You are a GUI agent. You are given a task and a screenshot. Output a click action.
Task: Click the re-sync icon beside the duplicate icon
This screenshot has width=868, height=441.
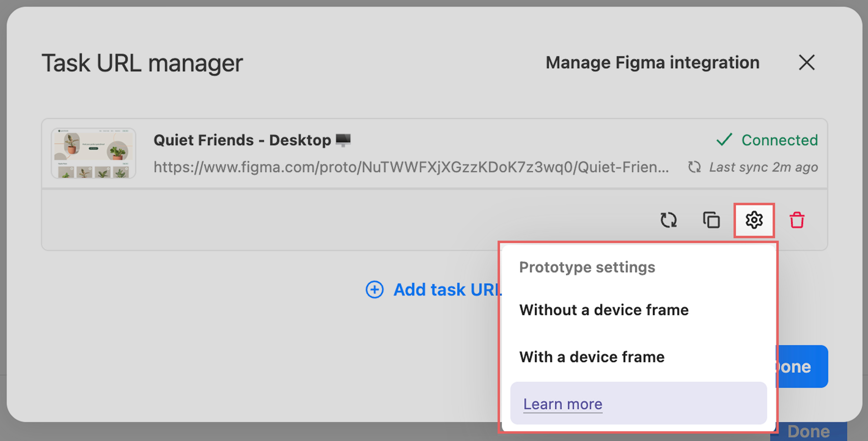click(668, 221)
